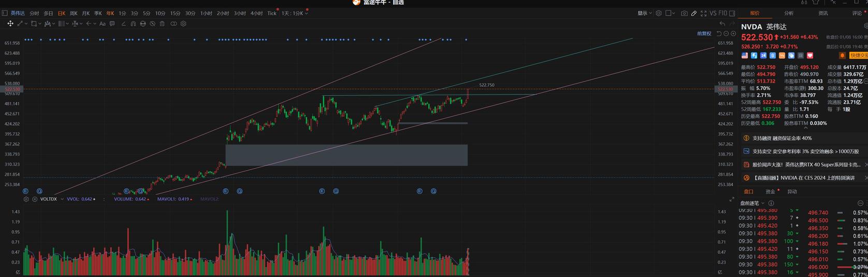
Task: Open the line tool dropdown arrow
Action: [x=26, y=23]
